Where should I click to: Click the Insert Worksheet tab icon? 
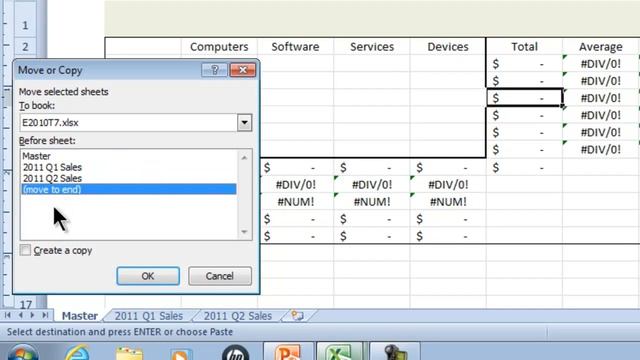[x=298, y=316]
